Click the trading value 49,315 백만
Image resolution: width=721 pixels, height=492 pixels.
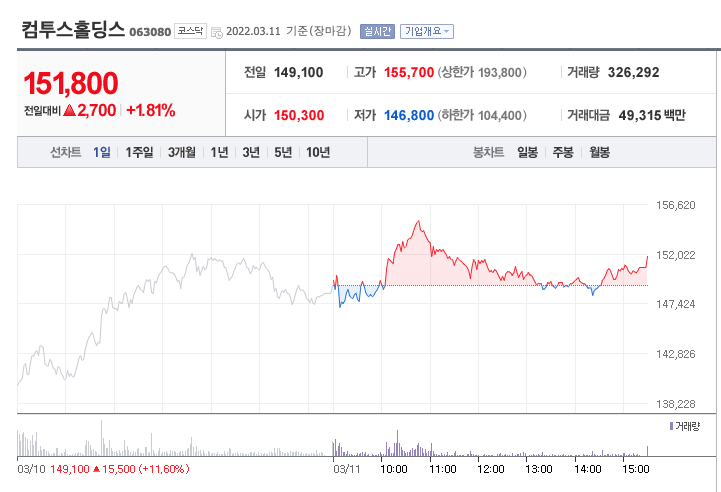click(x=652, y=115)
